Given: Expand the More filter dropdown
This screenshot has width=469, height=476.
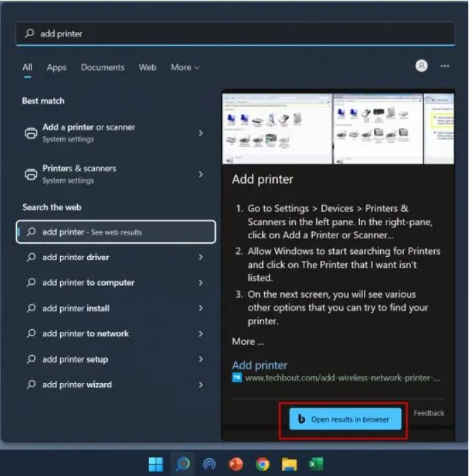Looking at the screenshot, I should 185,68.
